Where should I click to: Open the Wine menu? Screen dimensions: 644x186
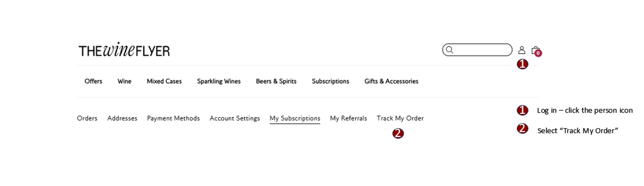[x=125, y=81]
